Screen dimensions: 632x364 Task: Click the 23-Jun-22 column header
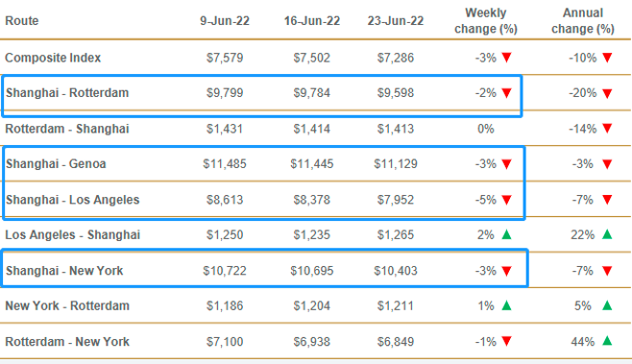click(x=396, y=21)
